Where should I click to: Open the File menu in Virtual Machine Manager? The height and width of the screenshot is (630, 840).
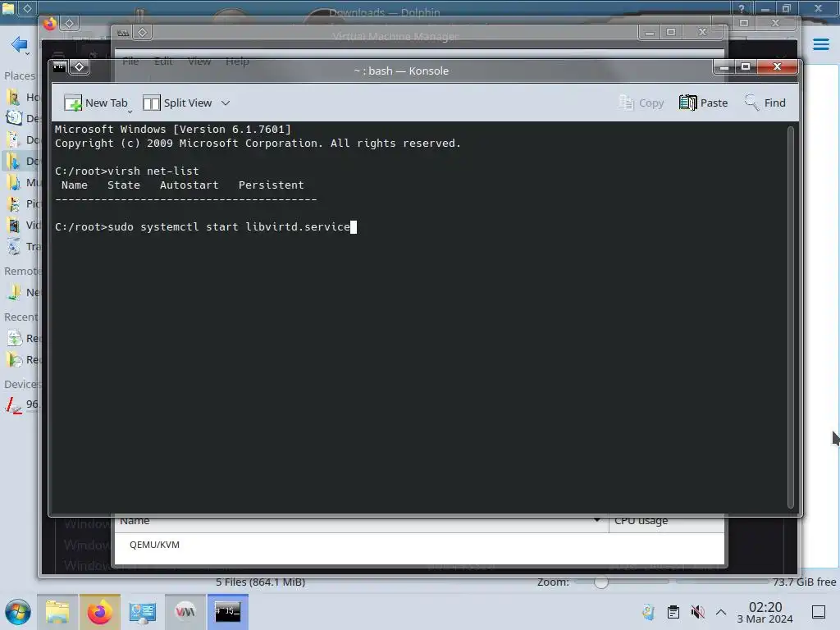click(130, 61)
